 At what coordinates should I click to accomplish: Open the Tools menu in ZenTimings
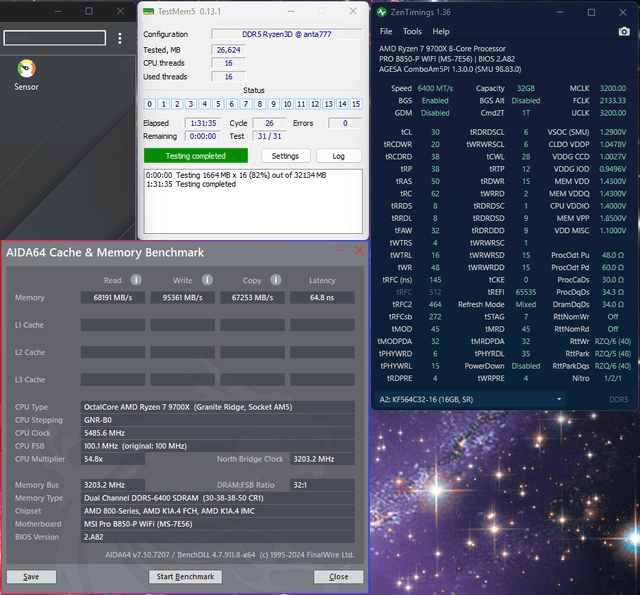pyautogui.click(x=412, y=32)
